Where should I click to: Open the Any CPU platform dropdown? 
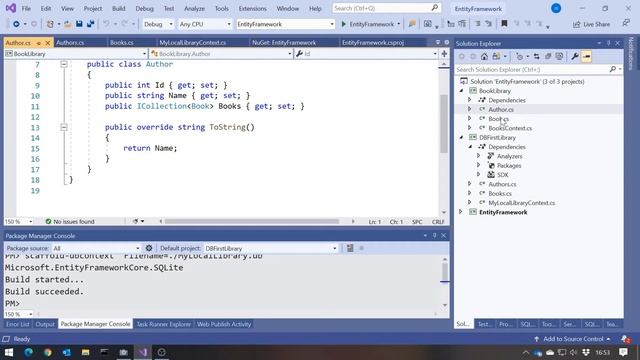coord(205,24)
